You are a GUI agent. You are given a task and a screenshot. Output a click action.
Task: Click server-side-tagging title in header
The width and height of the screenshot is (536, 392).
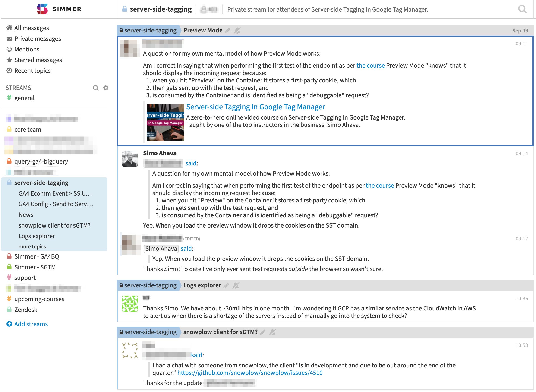tap(161, 9)
